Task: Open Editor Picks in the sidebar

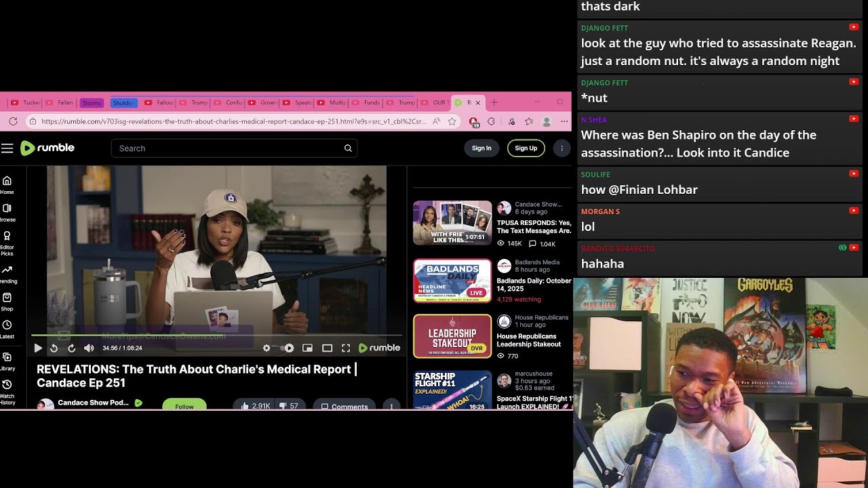Action: point(7,243)
